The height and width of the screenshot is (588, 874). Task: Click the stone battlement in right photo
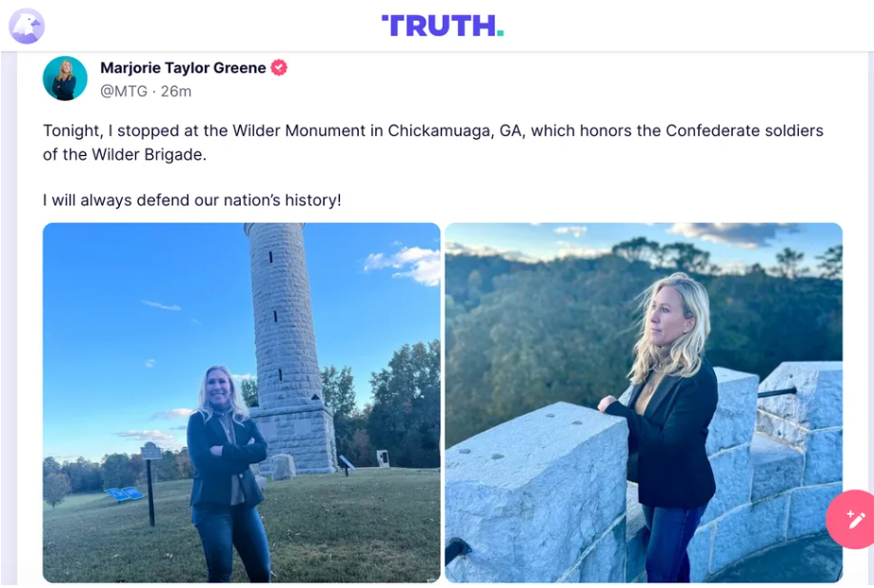(535, 490)
